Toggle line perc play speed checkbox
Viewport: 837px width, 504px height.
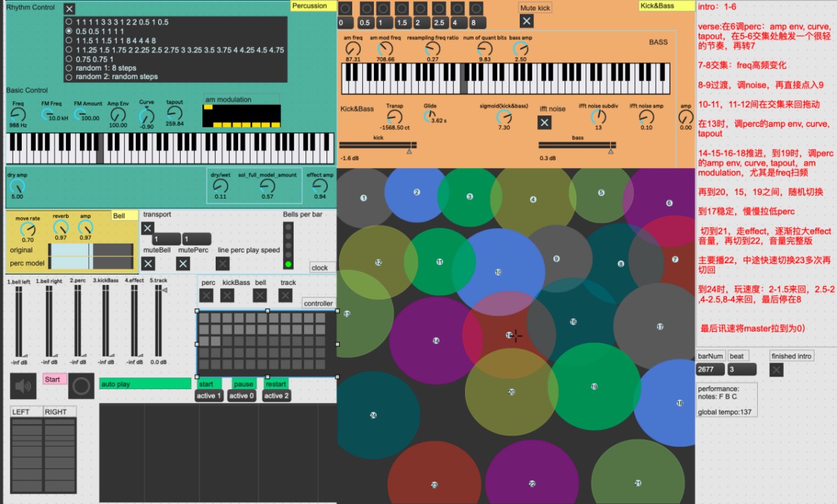coord(223,263)
